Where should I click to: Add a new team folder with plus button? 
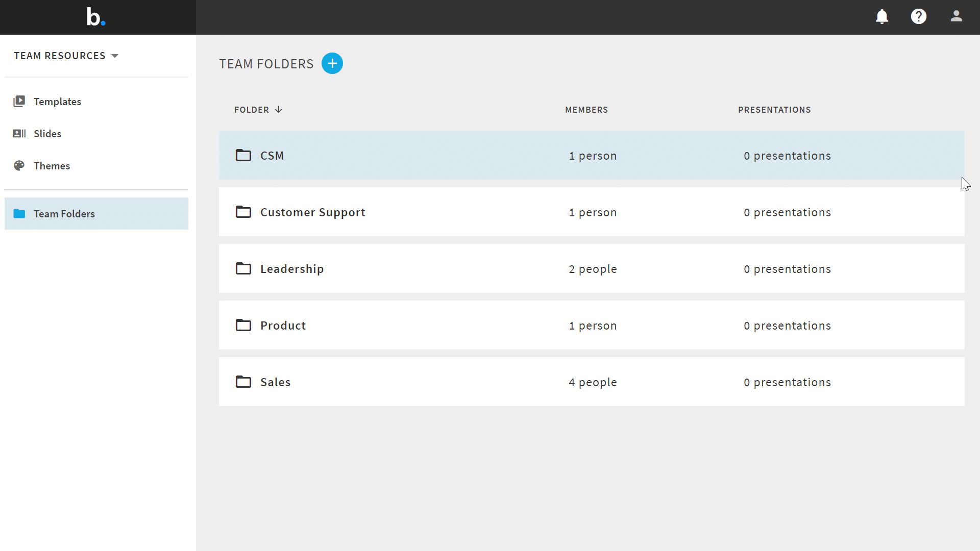pyautogui.click(x=332, y=63)
